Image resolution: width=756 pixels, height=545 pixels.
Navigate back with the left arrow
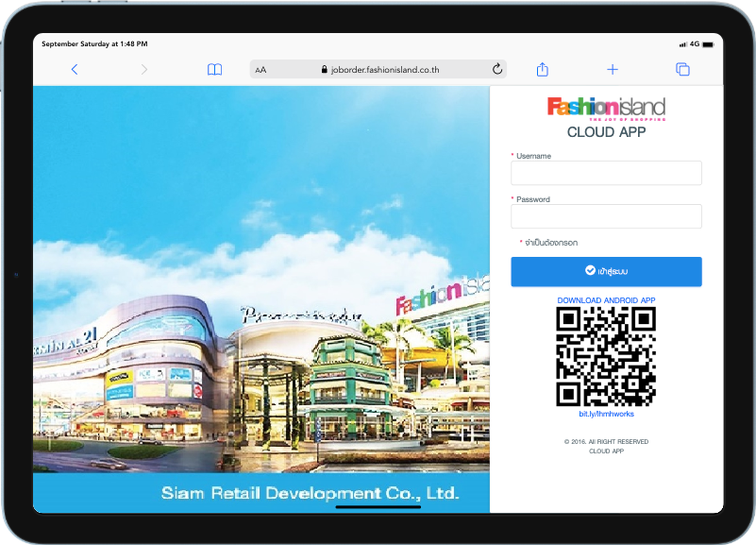tap(75, 69)
